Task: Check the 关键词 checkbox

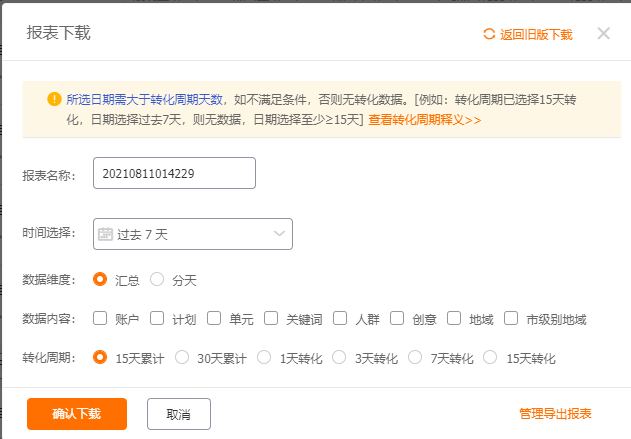Action: pyautogui.click(x=271, y=318)
